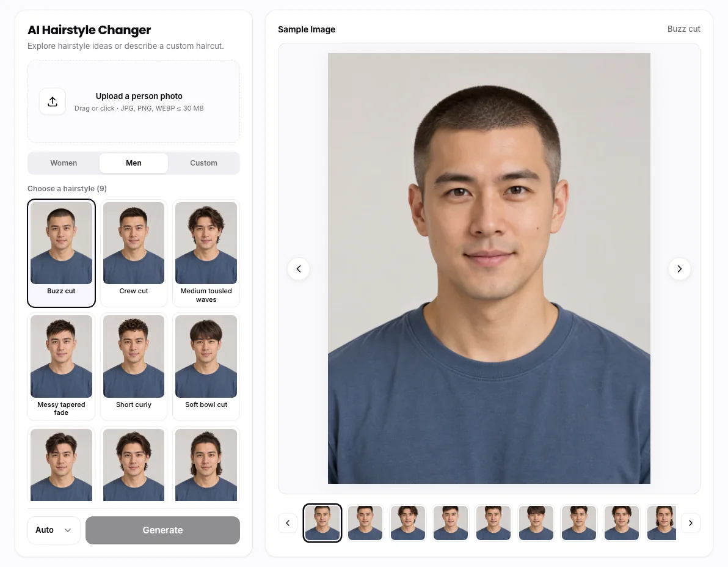Click the AI Hairstyle Changer title

pos(89,30)
